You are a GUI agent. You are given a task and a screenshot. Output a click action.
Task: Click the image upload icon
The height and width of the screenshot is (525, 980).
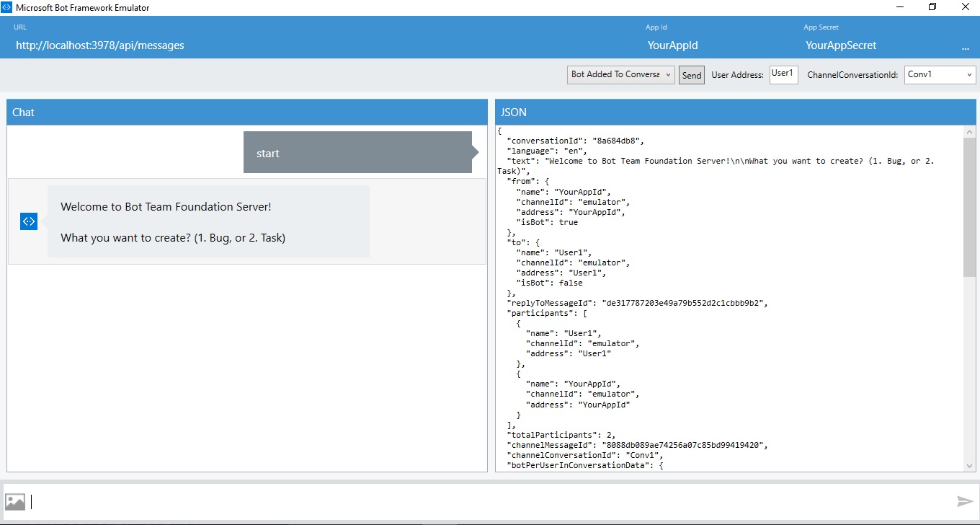(15, 502)
